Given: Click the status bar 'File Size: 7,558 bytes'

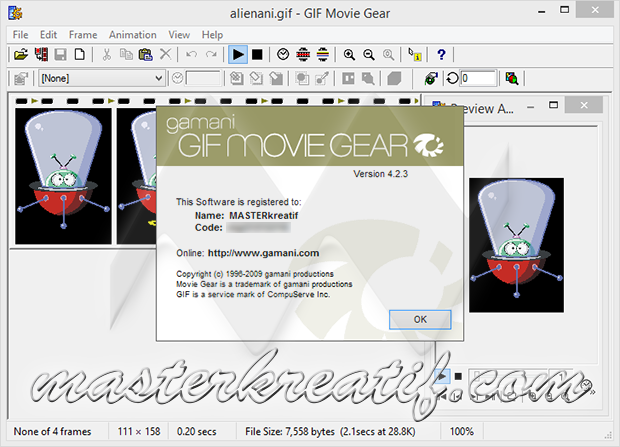Looking at the screenshot, I should tap(290, 432).
